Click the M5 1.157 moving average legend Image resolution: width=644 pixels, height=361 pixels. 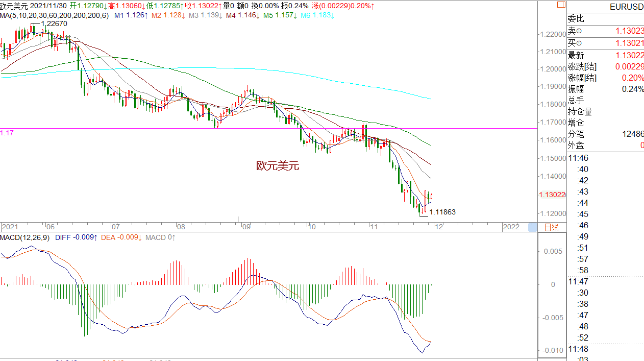(280, 15)
